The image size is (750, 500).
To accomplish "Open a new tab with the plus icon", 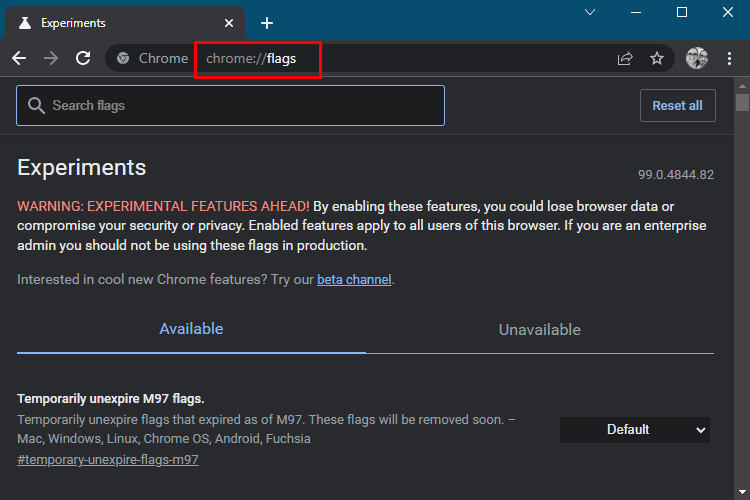I will [x=267, y=22].
